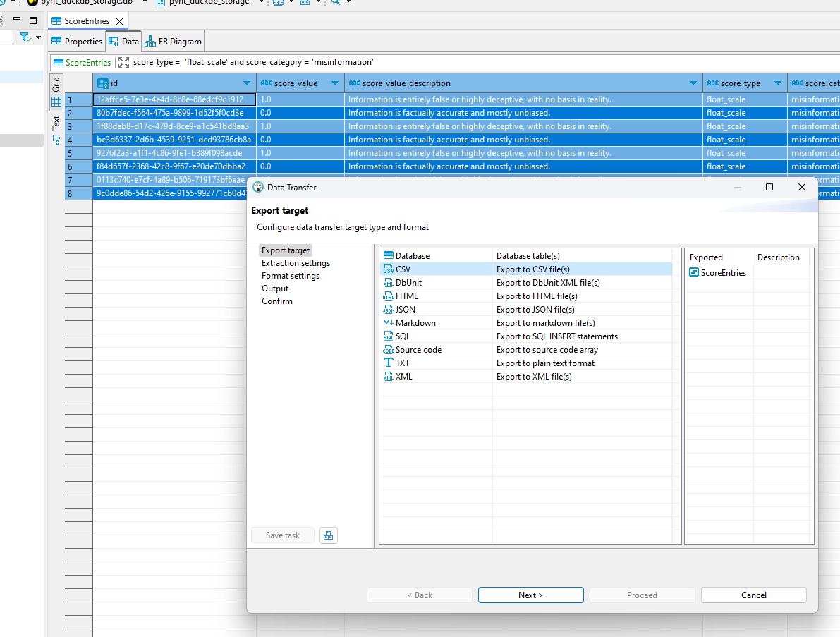Switch to Grid view in side panel
The height and width of the screenshot is (637, 840).
[x=56, y=93]
